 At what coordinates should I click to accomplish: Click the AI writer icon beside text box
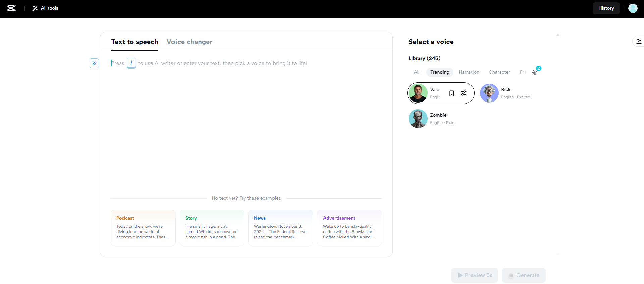pos(94,63)
